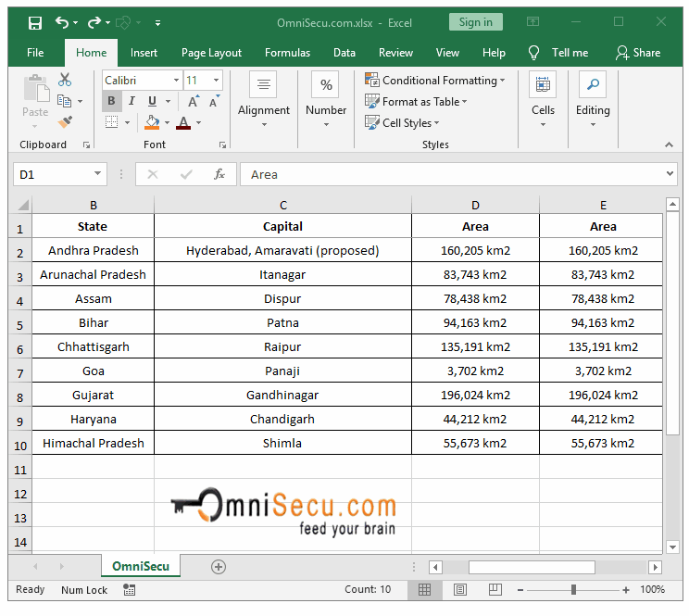Screen dimensions: 689x616
Task: Switch to the Insert ribbon tab
Action: point(144,53)
